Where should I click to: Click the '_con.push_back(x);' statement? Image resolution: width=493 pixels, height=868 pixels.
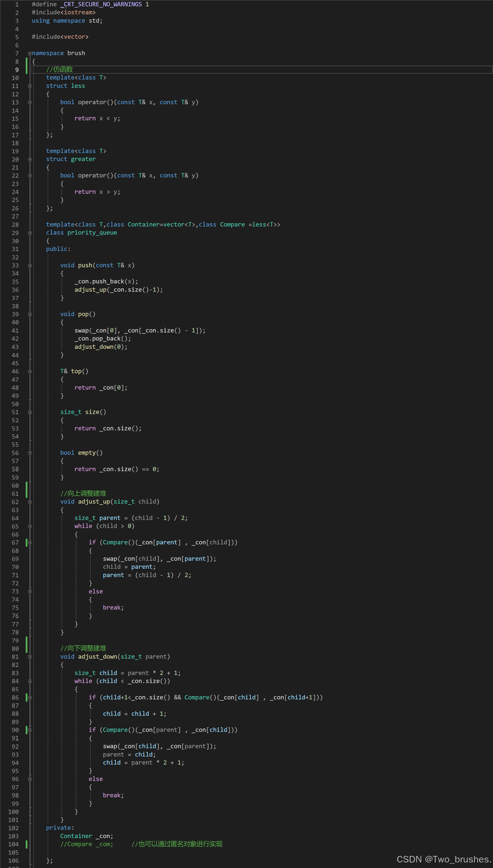106,282
